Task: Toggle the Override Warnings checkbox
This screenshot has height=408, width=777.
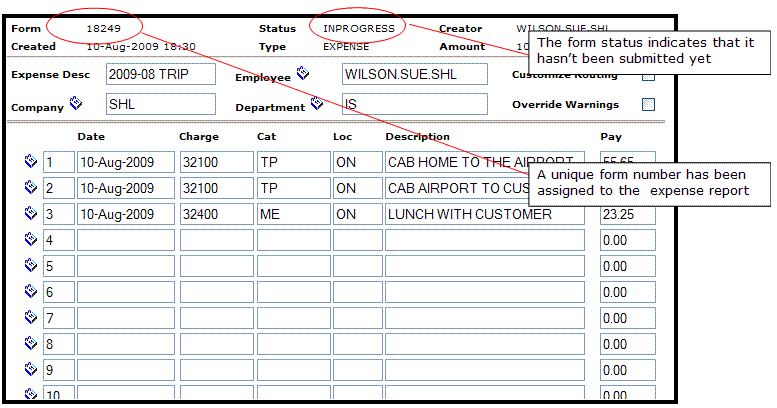Action: [648, 104]
